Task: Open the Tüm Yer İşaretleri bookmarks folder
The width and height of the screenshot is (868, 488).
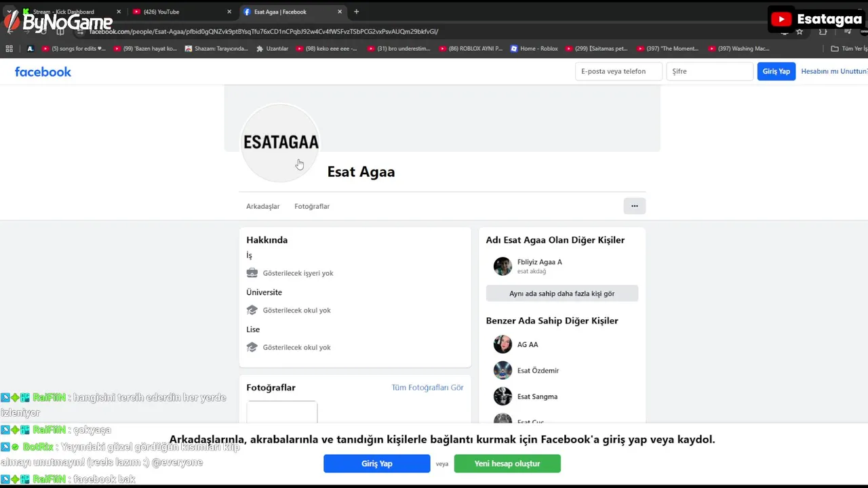Action: point(849,49)
